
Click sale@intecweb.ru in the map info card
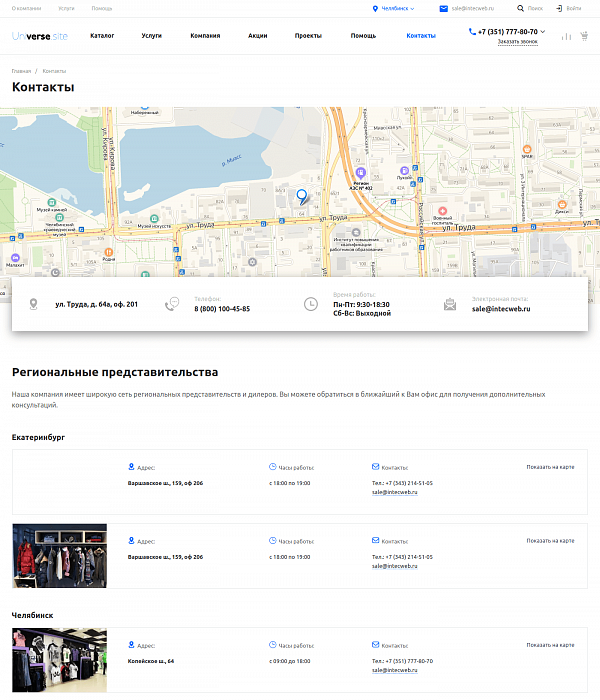pyautogui.click(x=501, y=309)
